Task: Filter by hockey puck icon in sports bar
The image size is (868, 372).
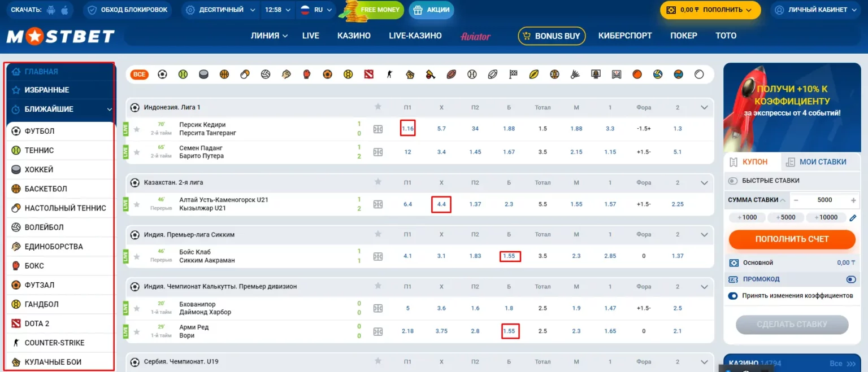Action: (203, 74)
